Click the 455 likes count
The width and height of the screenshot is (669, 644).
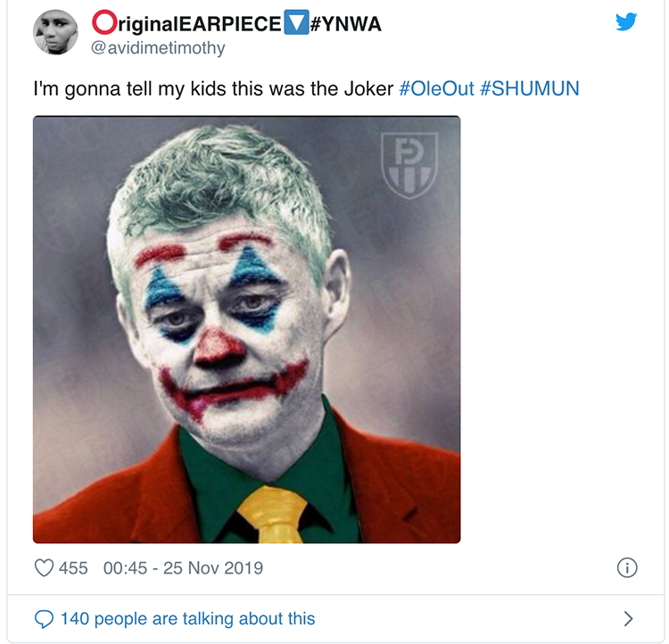pos(73,568)
